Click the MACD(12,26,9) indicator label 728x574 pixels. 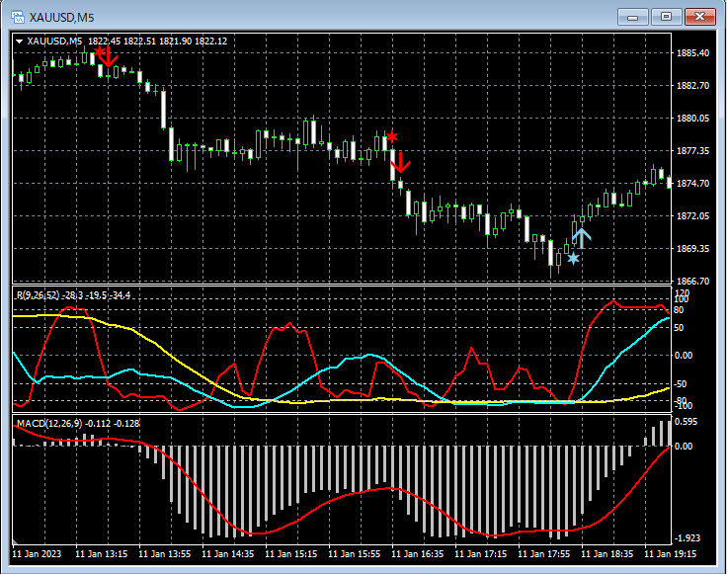(48, 423)
